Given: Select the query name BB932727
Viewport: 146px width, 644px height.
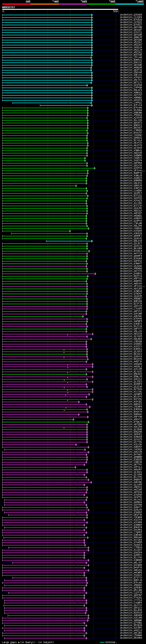Looking at the screenshot, I should [x=8, y=8].
